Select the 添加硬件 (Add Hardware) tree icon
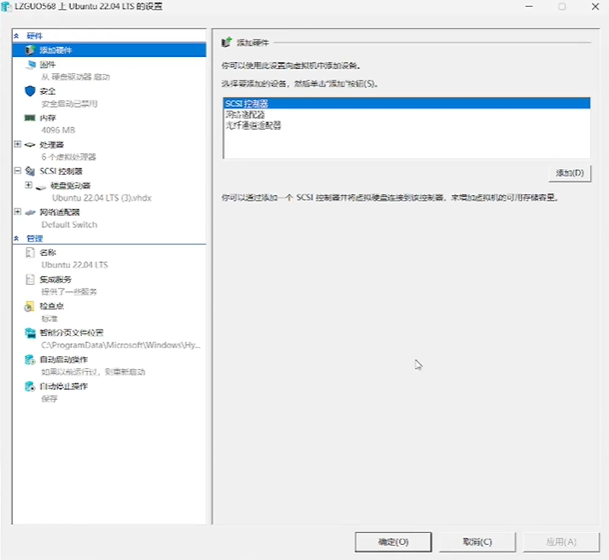This screenshot has height=560, width=609. point(30,50)
